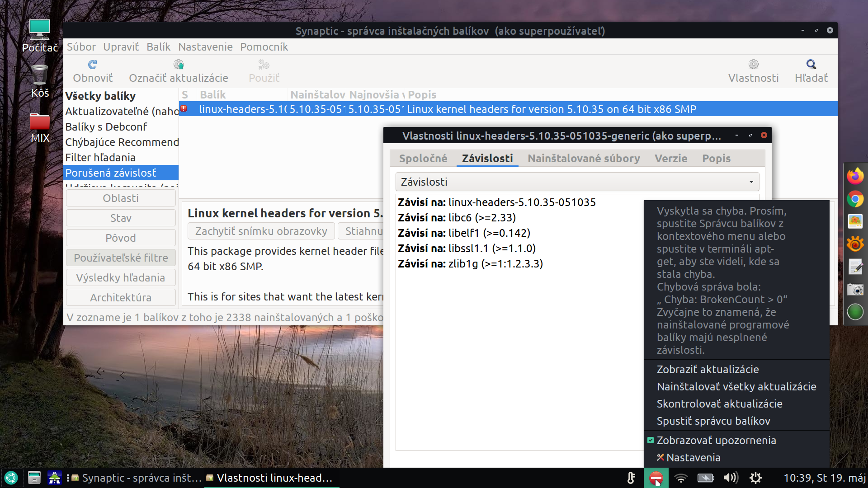The width and height of the screenshot is (868, 488).
Task: Open the screenshot camera dock icon
Action: (x=855, y=289)
